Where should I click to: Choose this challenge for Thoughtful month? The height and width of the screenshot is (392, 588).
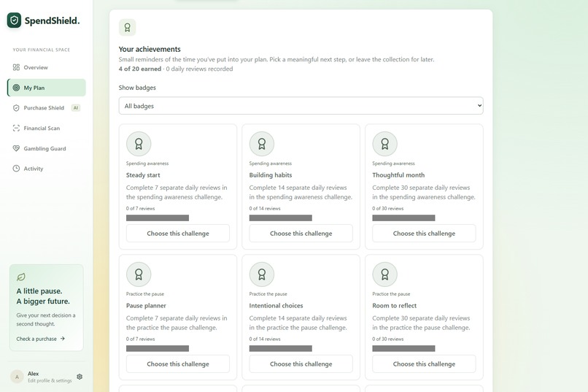tap(424, 234)
